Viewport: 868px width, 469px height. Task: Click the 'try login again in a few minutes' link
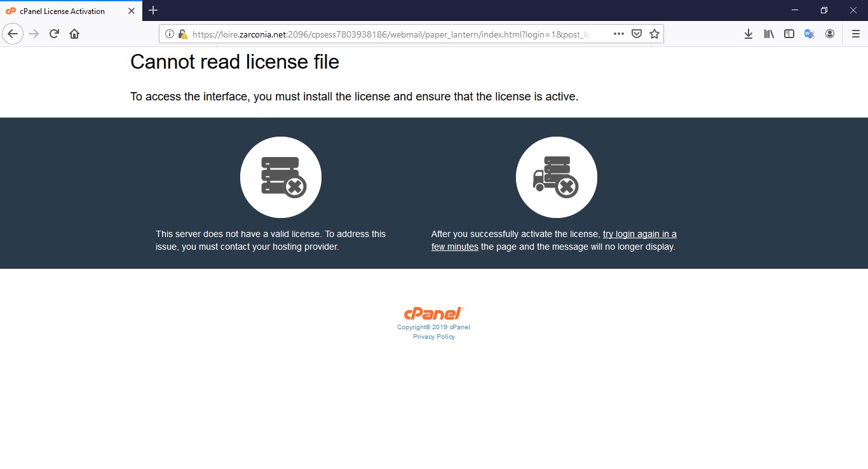pos(554,240)
